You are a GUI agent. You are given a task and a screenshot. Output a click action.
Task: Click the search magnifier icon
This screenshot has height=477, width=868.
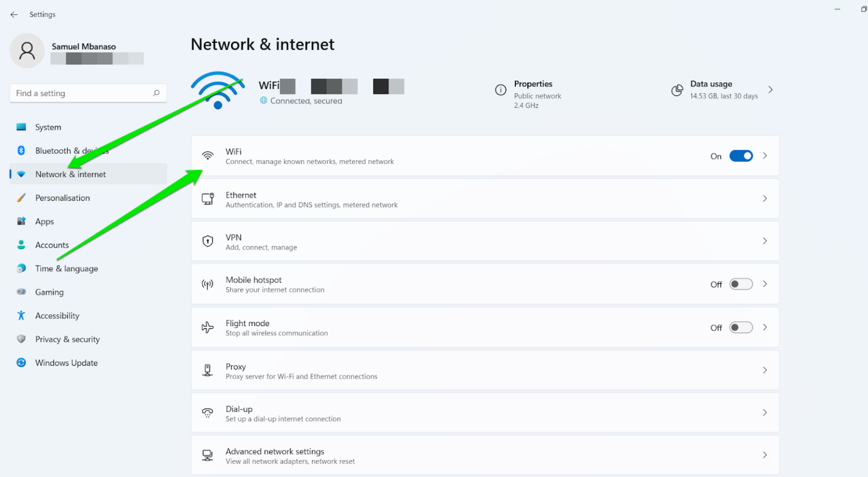click(156, 93)
